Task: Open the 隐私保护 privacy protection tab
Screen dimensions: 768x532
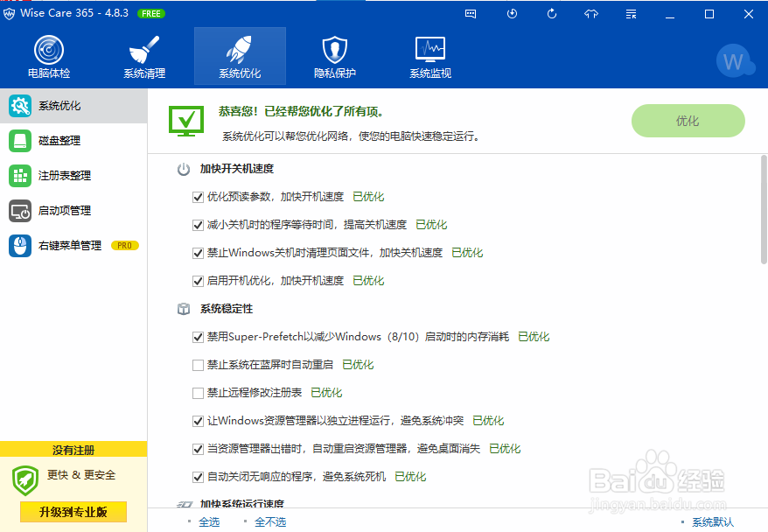Action: point(335,57)
